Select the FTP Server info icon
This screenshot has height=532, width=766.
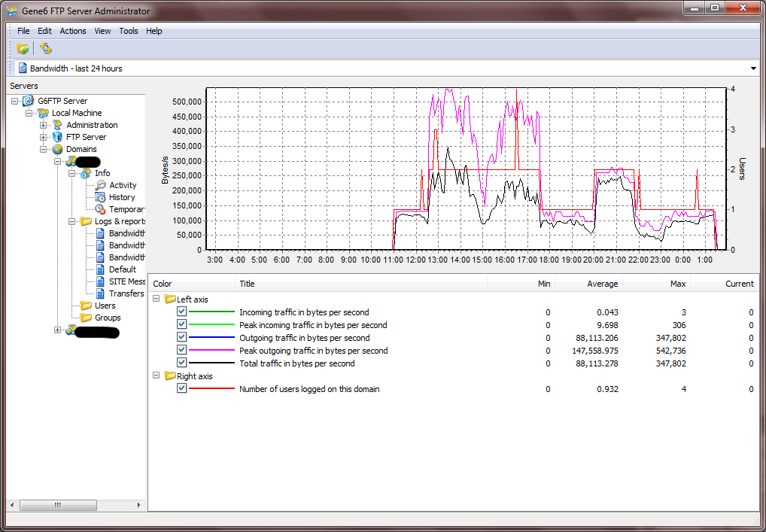click(x=58, y=137)
